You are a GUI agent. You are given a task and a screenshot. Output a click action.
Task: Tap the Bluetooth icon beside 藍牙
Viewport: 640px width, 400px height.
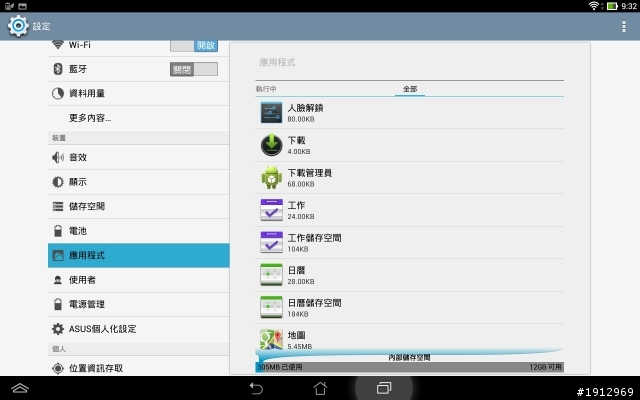click(x=58, y=69)
